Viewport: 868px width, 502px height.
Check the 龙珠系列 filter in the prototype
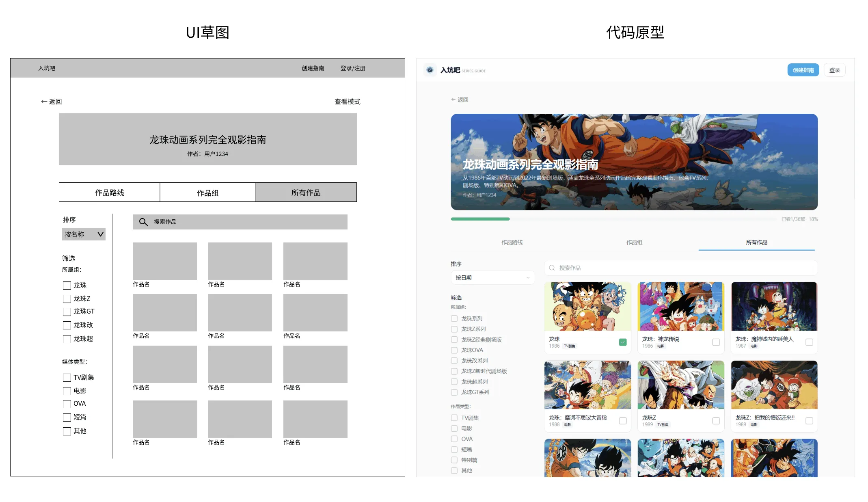click(x=454, y=318)
